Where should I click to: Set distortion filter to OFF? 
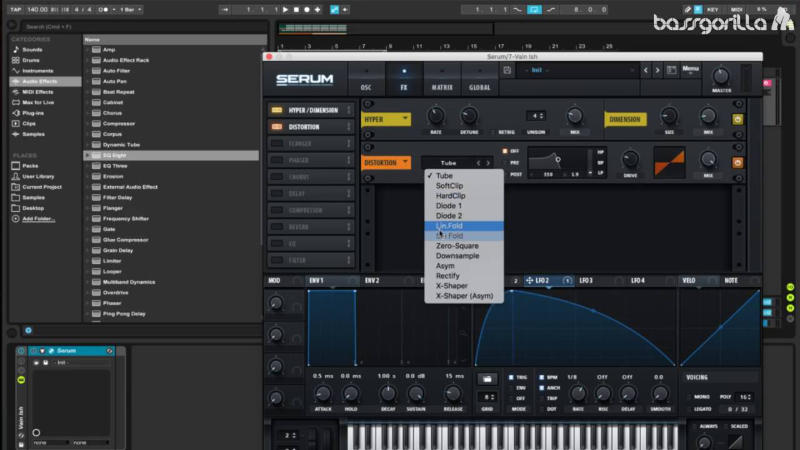click(x=505, y=152)
